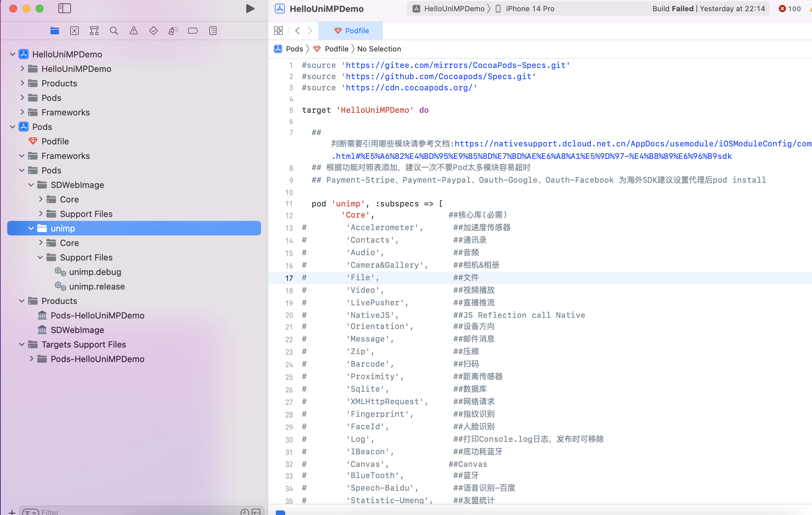Collapse the selected unimp folder
This screenshot has width=812, height=515.
[x=31, y=228]
